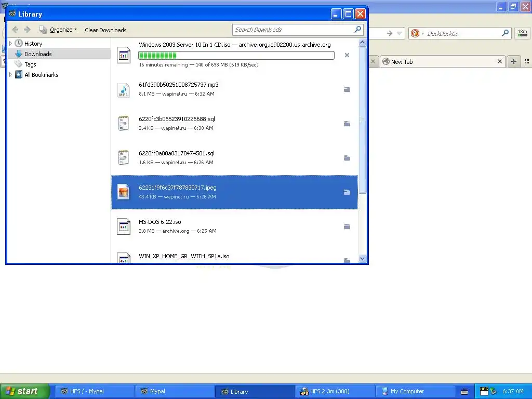The height and width of the screenshot is (399, 532).
Task: Select Downloads in the sidebar
Action: pyautogui.click(x=38, y=54)
